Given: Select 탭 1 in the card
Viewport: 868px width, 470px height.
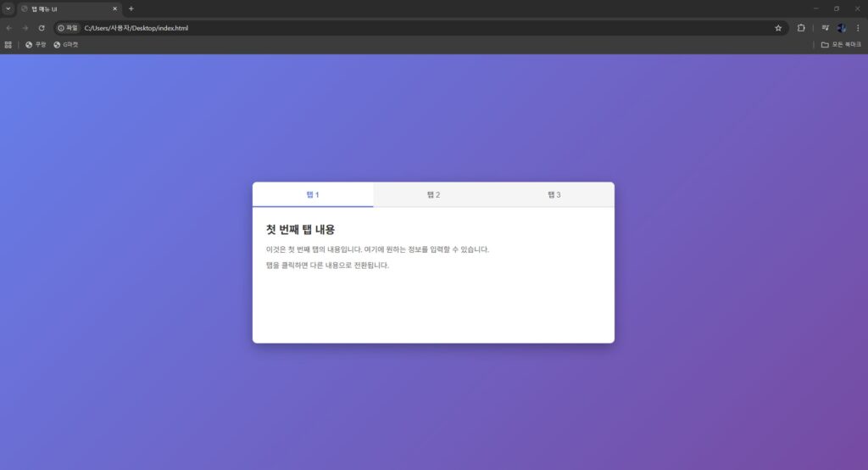Looking at the screenshot, I should point(313,194).
